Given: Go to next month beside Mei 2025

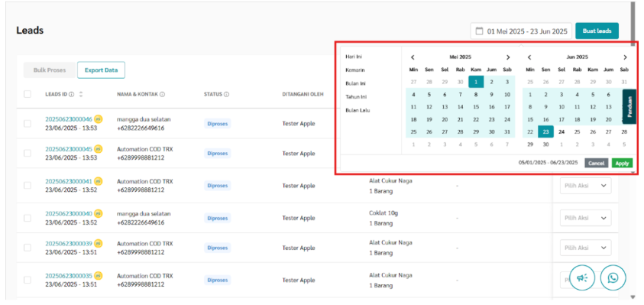Looking at the screenshot, I should click(x=508, y=57).
